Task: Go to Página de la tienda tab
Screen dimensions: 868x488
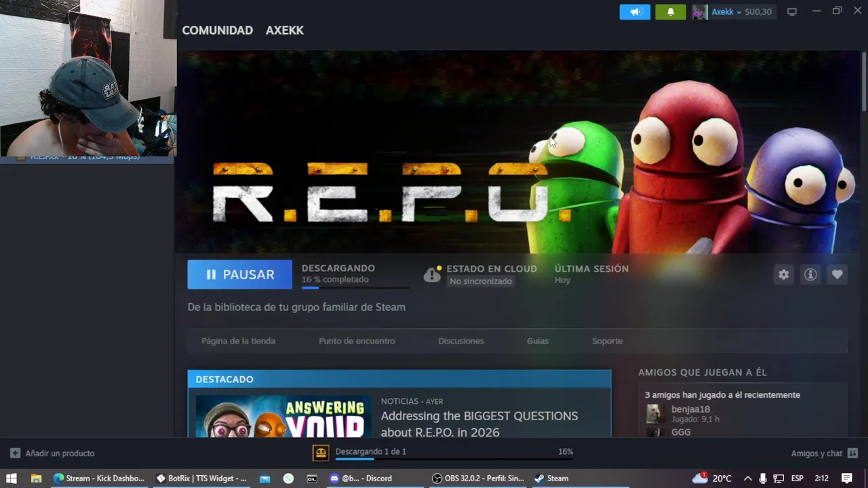Action: click(x=238, y=341)
